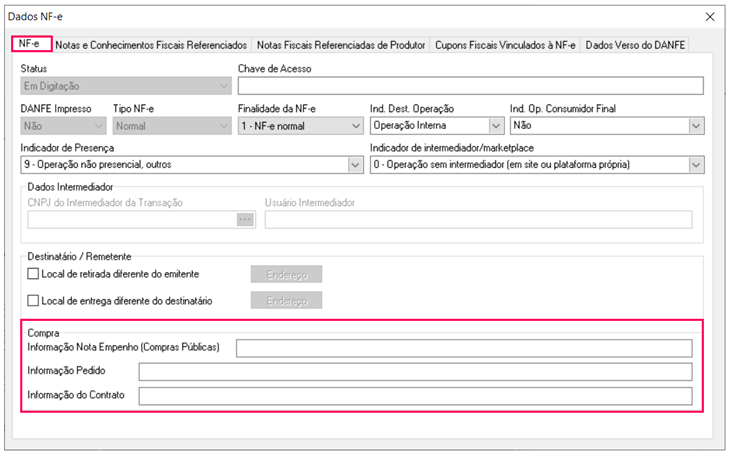Go to Dados Verso do DANFE tab
The height and width of the screenshot is (458, 731).
(636, 45)
